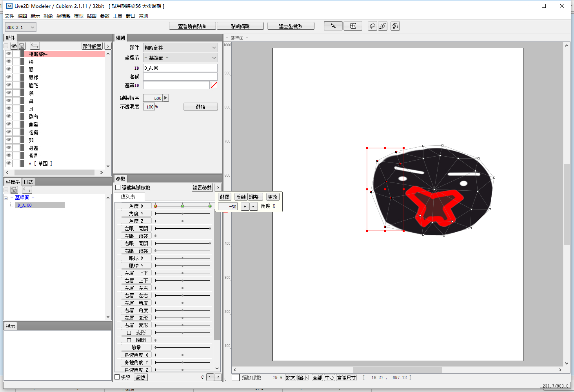Hide the 眉毛 part
The image size is (574, 392).
[9, 85]
